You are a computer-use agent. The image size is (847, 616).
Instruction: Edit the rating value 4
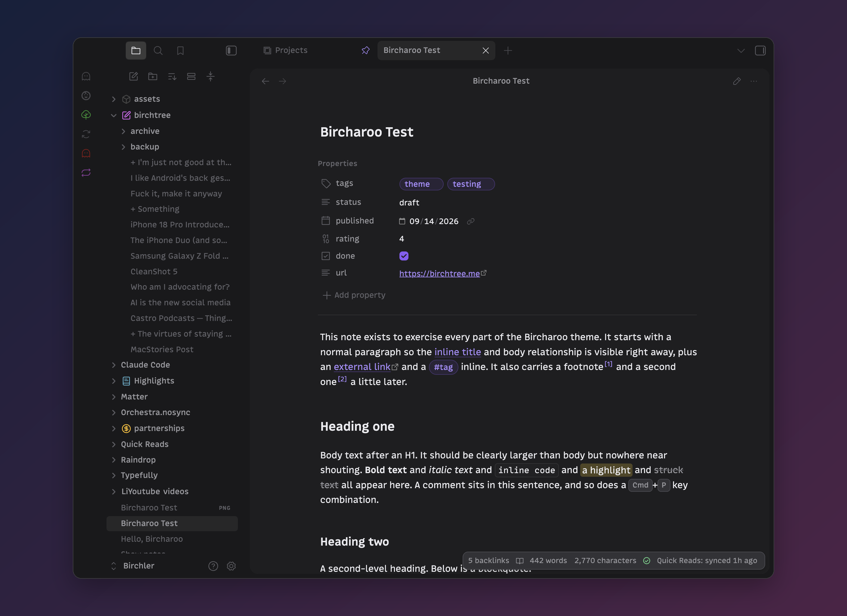point(402,239)
